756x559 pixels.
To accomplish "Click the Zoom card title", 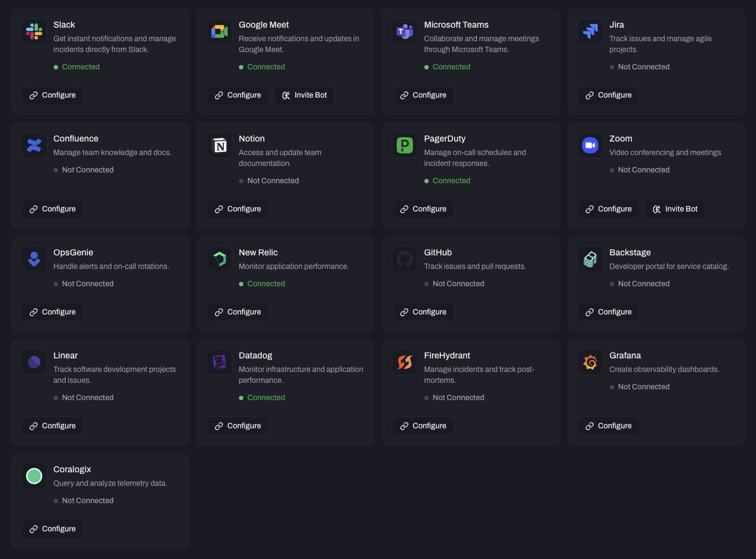I will pos(621,139).
